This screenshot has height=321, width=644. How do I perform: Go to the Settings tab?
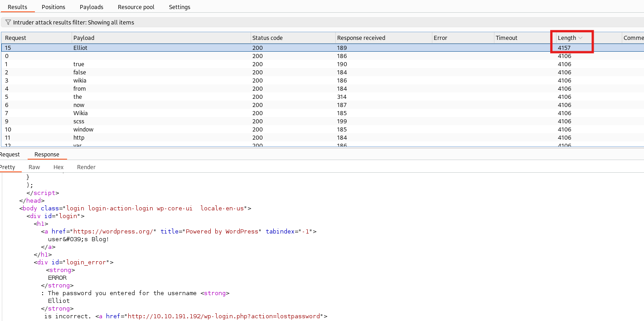(x=179, y=7)
